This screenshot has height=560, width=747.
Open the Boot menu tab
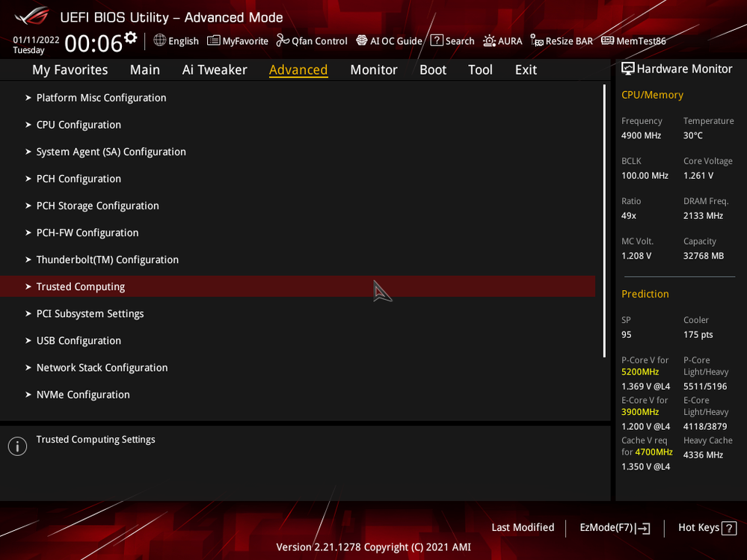click(x=432, y=70)
